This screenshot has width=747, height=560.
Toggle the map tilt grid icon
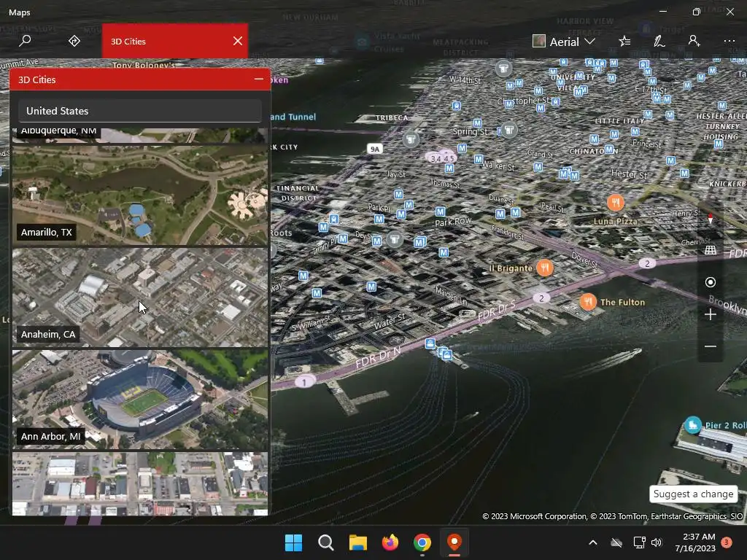711,250
